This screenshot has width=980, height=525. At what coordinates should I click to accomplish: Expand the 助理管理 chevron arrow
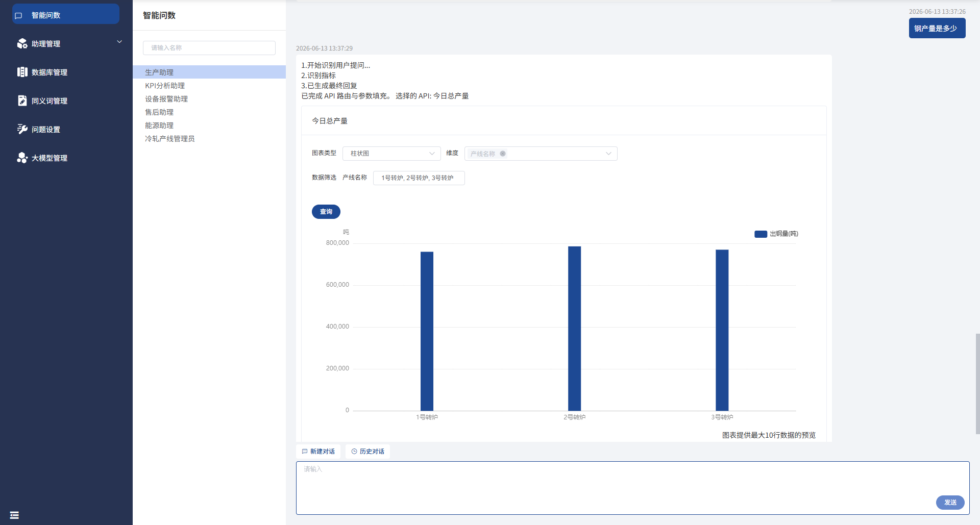[119, 42]
